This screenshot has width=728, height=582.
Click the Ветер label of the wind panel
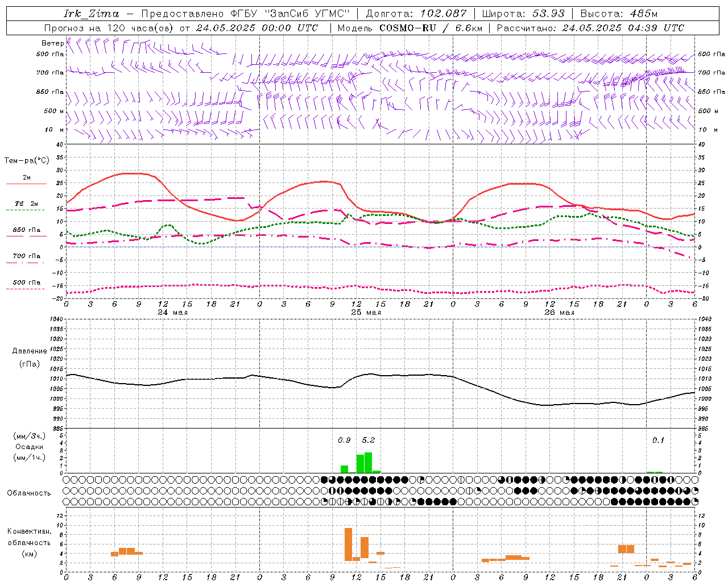[x=52, y=43]
